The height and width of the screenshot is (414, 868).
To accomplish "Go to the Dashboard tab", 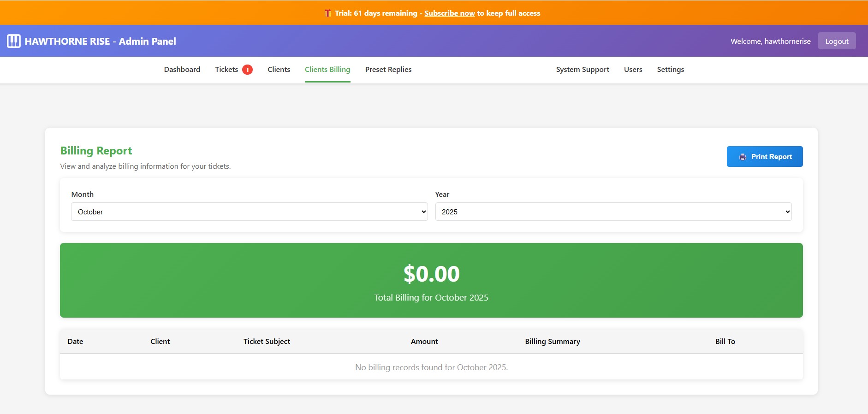I will pyautogui.click(x=182, y=70).
